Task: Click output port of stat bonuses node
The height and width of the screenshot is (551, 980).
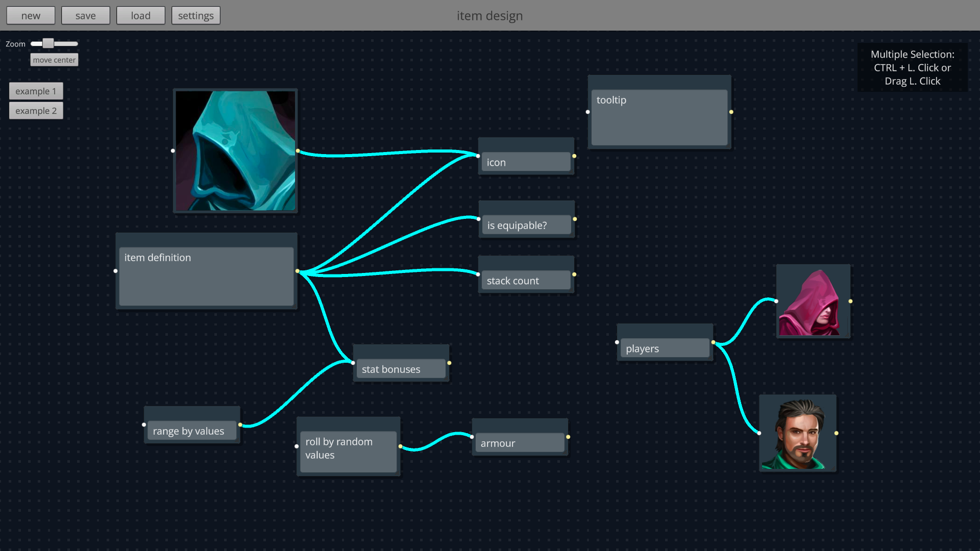Action: [x=449, y=363]
